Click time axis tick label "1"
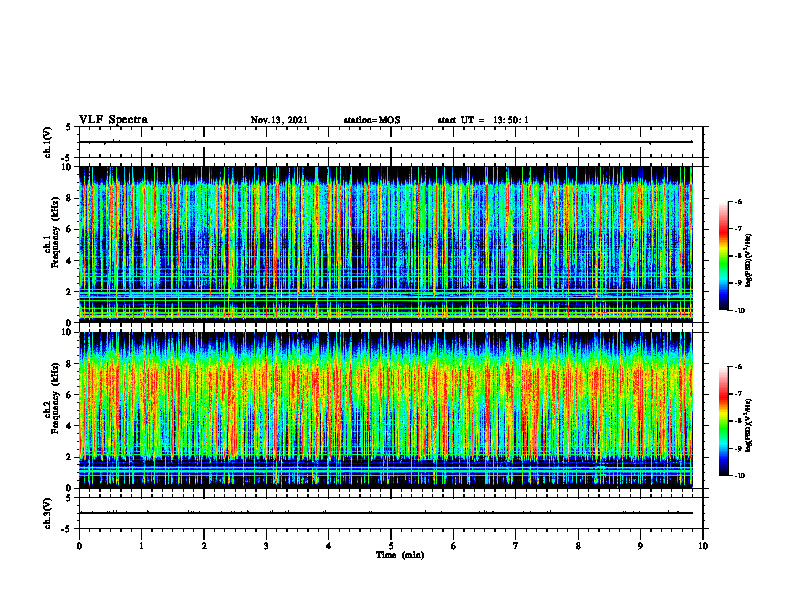The image size is (792, 612). [141, 546]
